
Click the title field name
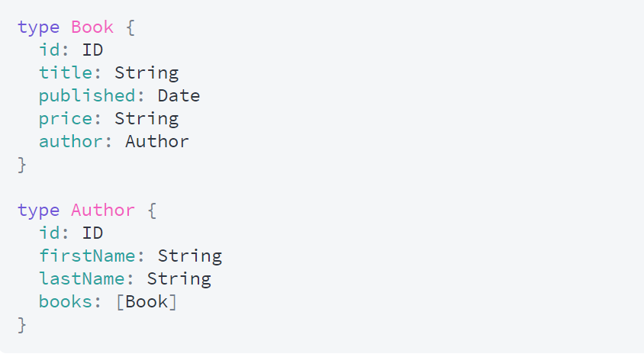pos(63,73)
